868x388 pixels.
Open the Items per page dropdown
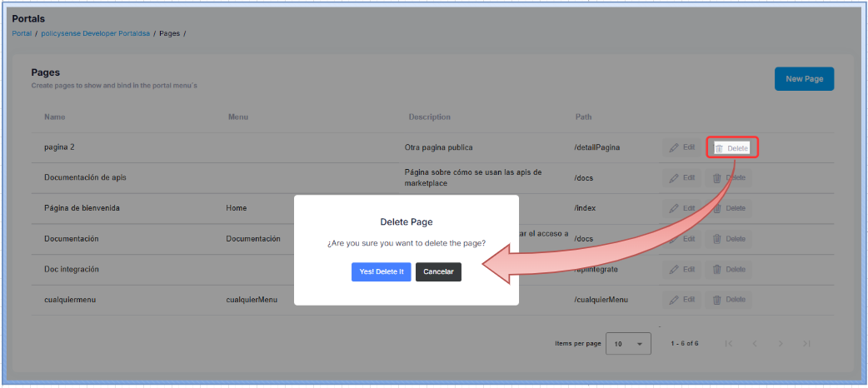[x=628, y=344]
